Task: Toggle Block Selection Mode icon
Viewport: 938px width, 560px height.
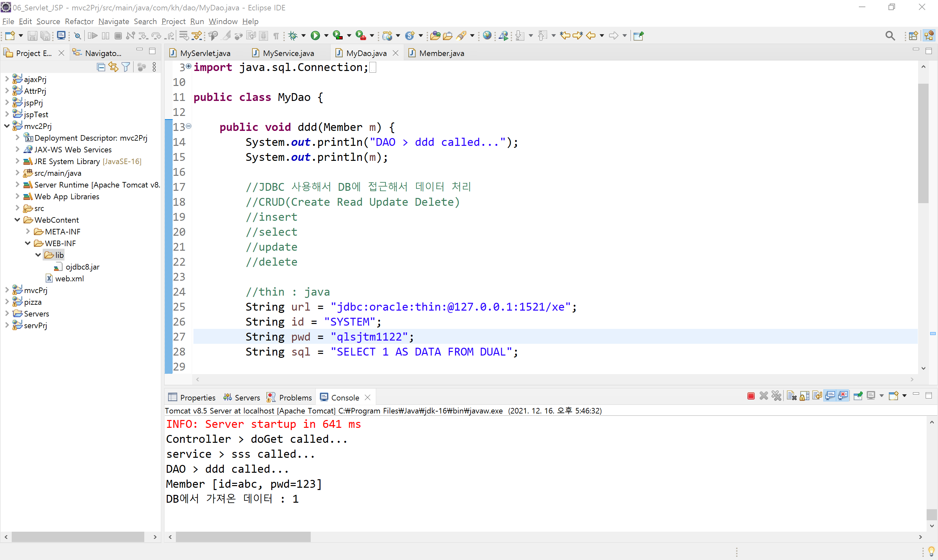Action: [x=263, y=35]
